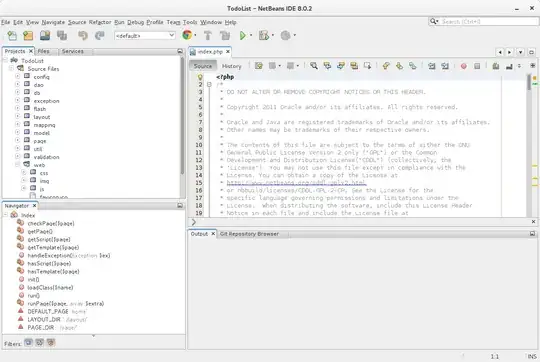Open the Tools menu
Screen dimensions: 540x362
pos(190,22)
